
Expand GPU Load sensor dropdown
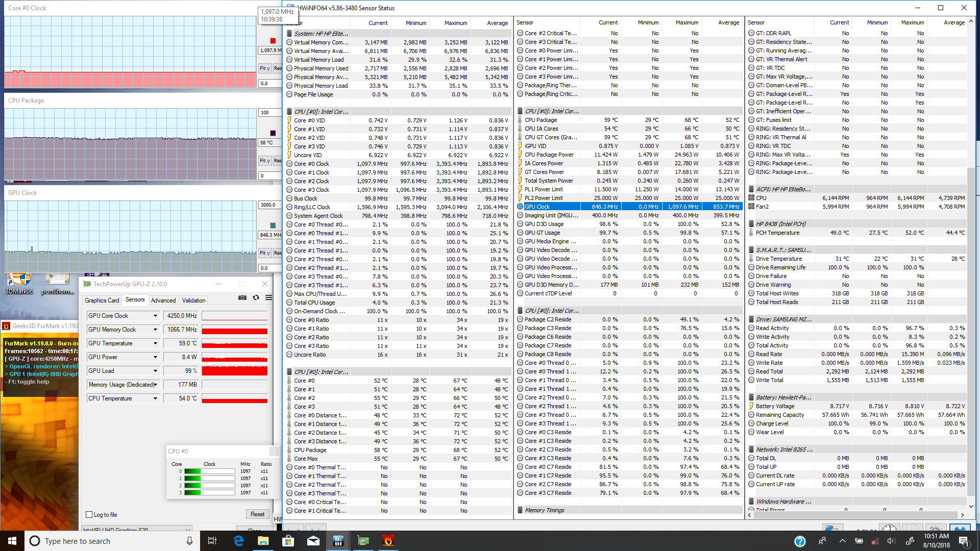pyautogui.click(x=155, y=371)
